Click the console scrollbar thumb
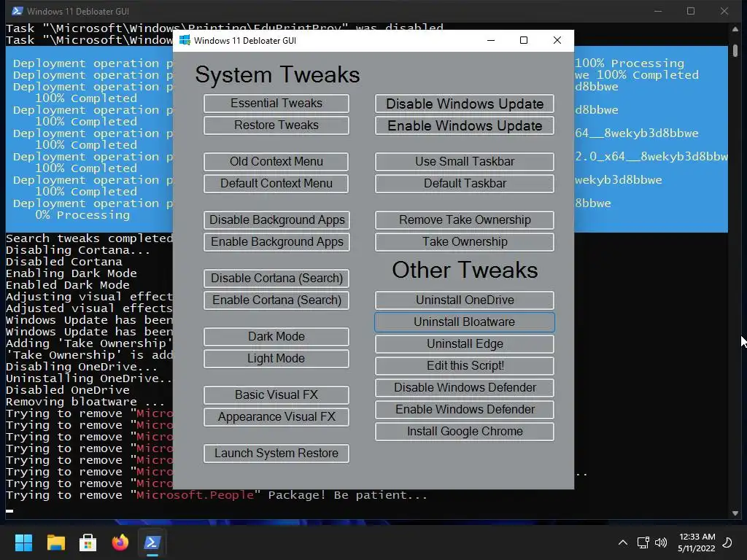This screenshot has height=560, width=747. [735, 50]
